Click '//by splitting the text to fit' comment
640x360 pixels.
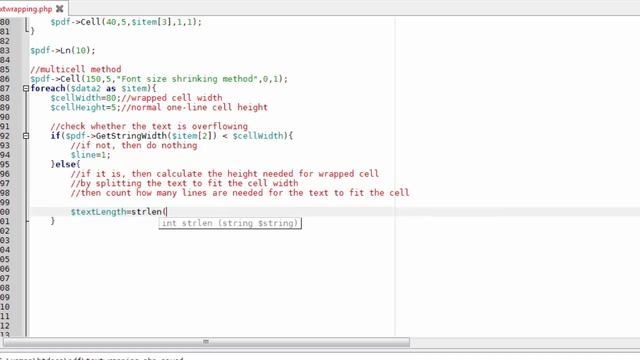pos(184,183)
